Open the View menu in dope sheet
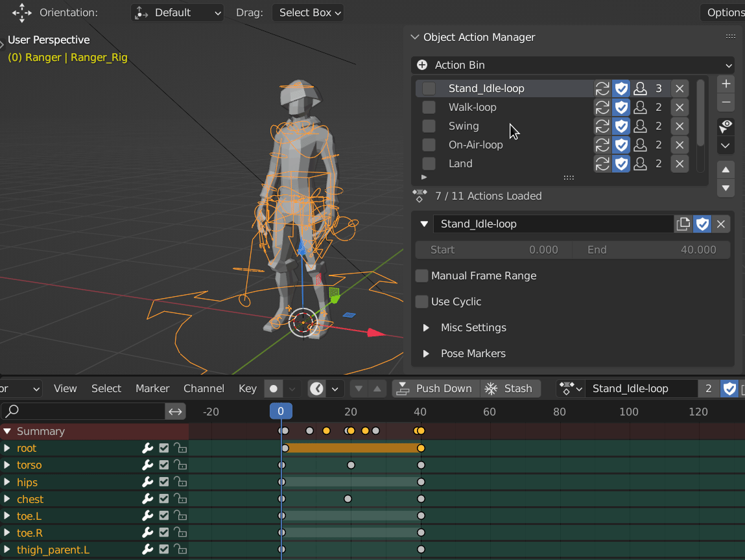Viewport: 745px width, 560px height. pos(65,388)
